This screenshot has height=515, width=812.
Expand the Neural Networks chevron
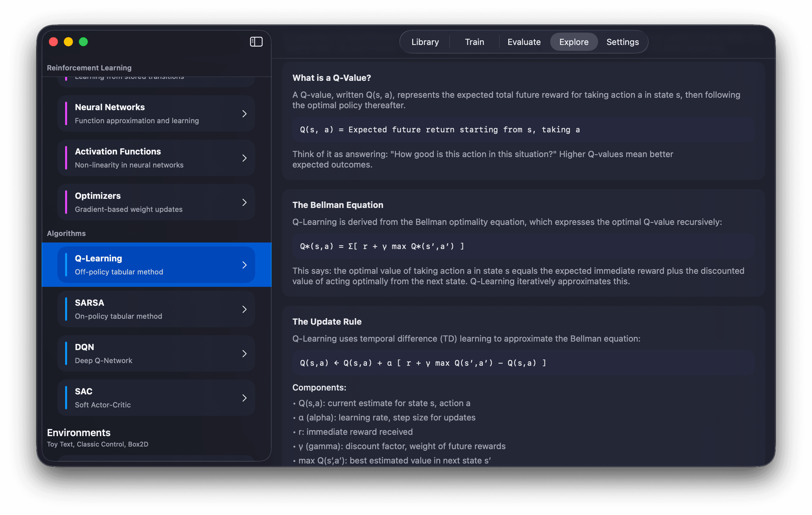tap(245, 114)
